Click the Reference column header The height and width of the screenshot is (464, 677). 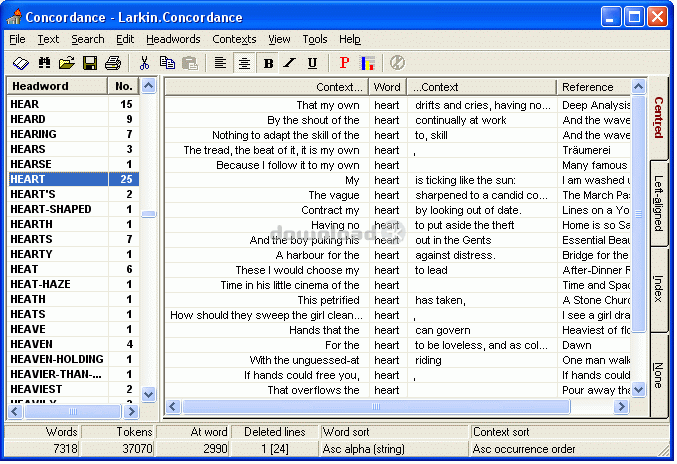coord(594,87)
